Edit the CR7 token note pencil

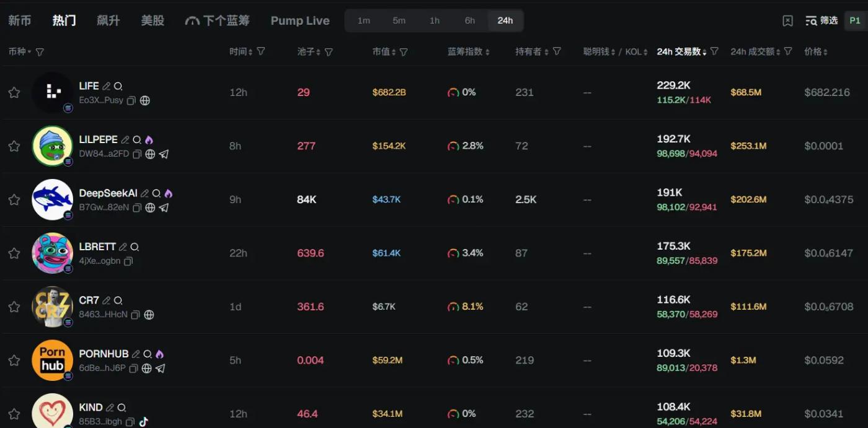coord(106,300)
